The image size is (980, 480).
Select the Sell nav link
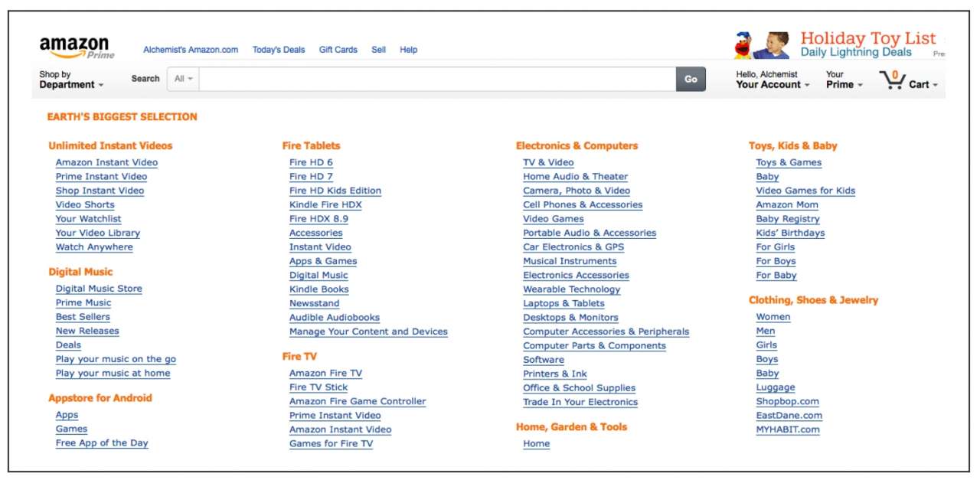tap(379, 50)
